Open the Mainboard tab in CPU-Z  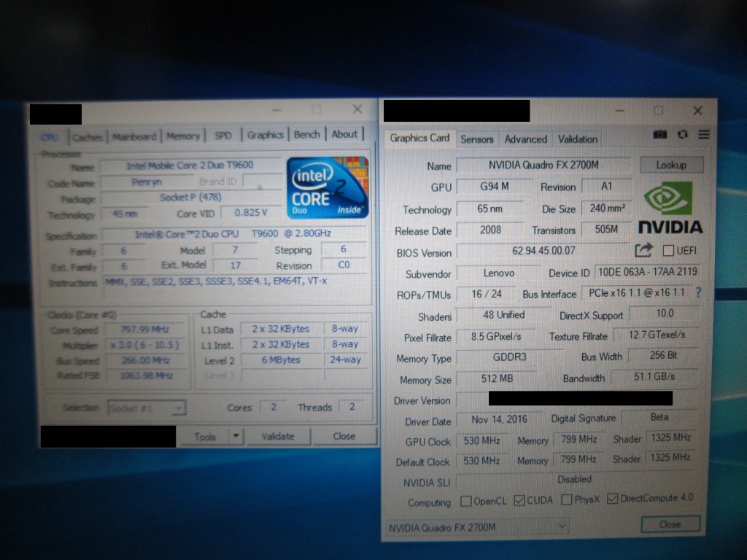pos(135,136)
